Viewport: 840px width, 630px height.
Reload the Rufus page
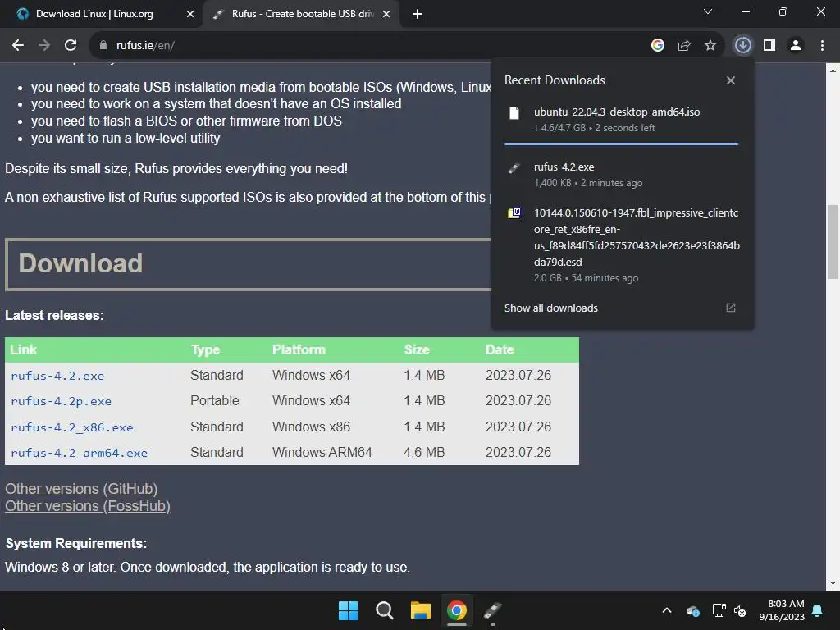(71, 46)
